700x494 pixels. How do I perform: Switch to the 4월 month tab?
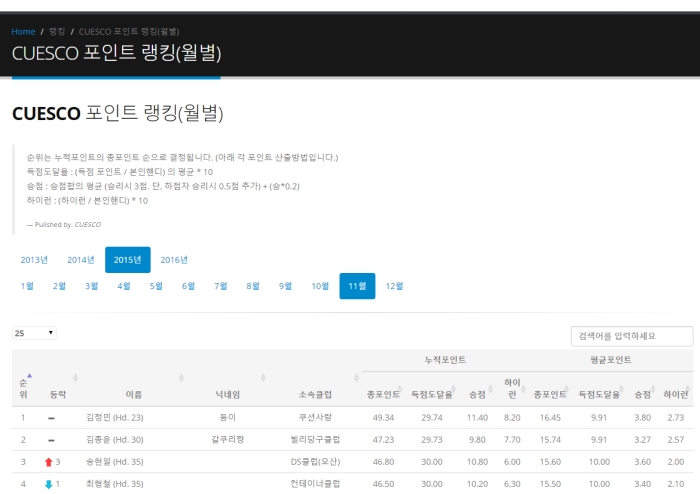coord(124,286)
